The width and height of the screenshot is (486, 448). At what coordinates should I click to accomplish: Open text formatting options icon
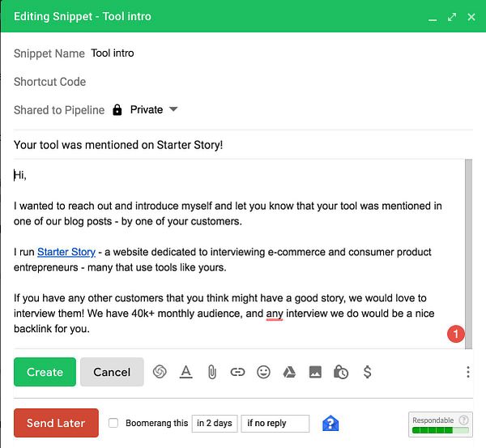[x=185, y=372]
